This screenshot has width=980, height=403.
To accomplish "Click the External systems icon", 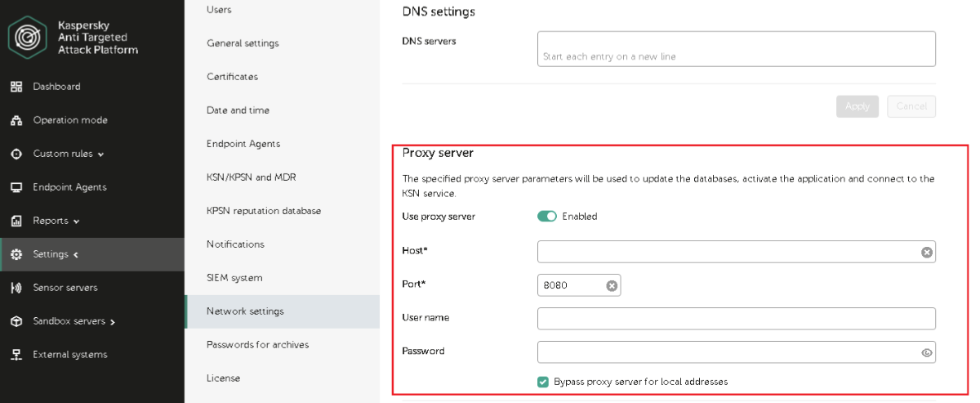I will tap(16, 355).
